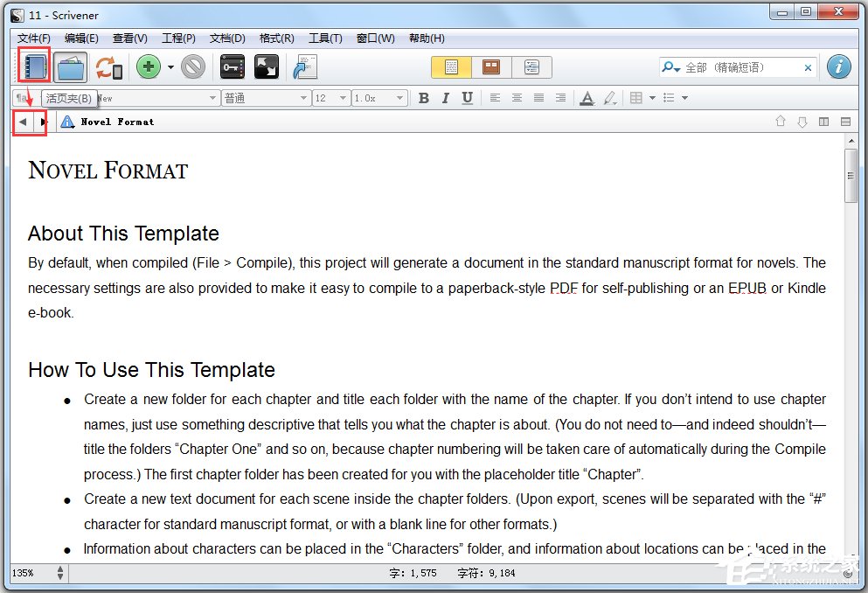Toggle italic formatting
Viewport: 868px width, 593px height.
pyautogui.click(x=446, y=98)
